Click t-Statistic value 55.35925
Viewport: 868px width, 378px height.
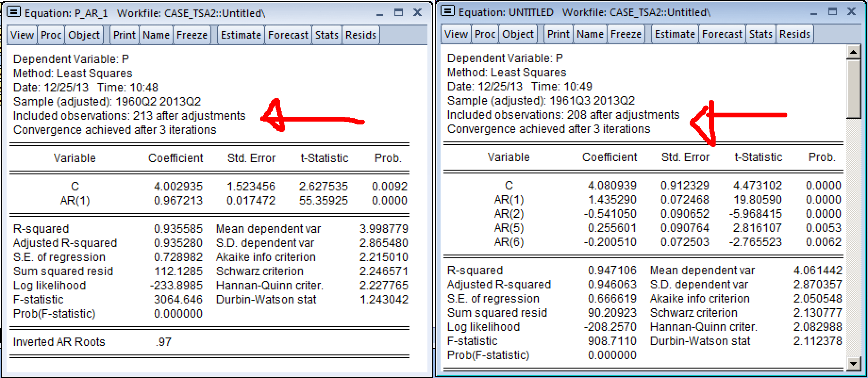pos(324,201)
